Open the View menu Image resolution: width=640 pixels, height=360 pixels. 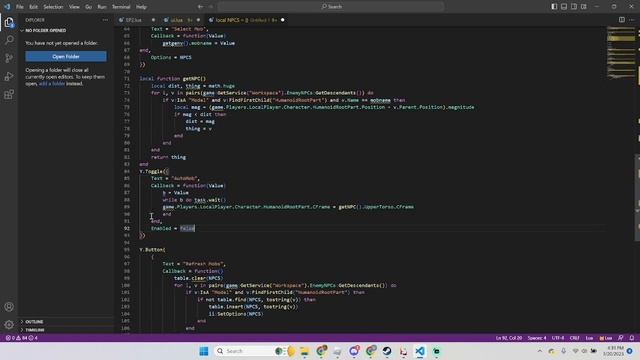(74, 7)
